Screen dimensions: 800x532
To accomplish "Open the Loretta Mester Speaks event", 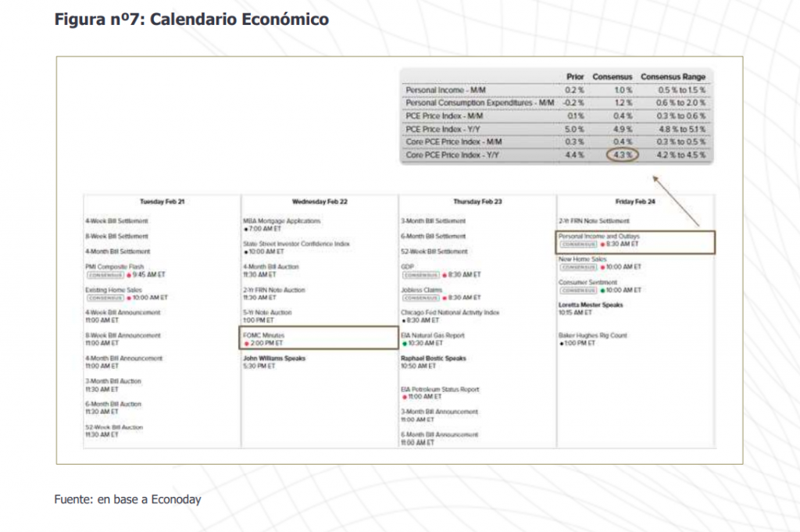I will point(590,305).
